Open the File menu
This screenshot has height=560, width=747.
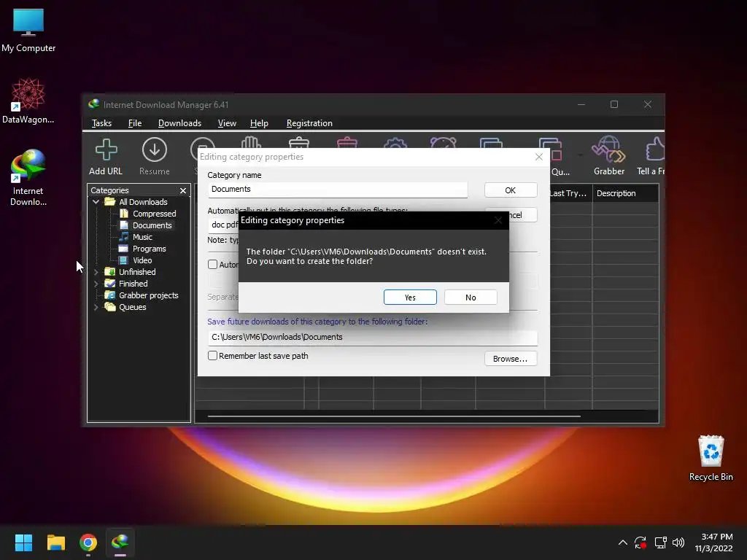(x=135, y=123)
